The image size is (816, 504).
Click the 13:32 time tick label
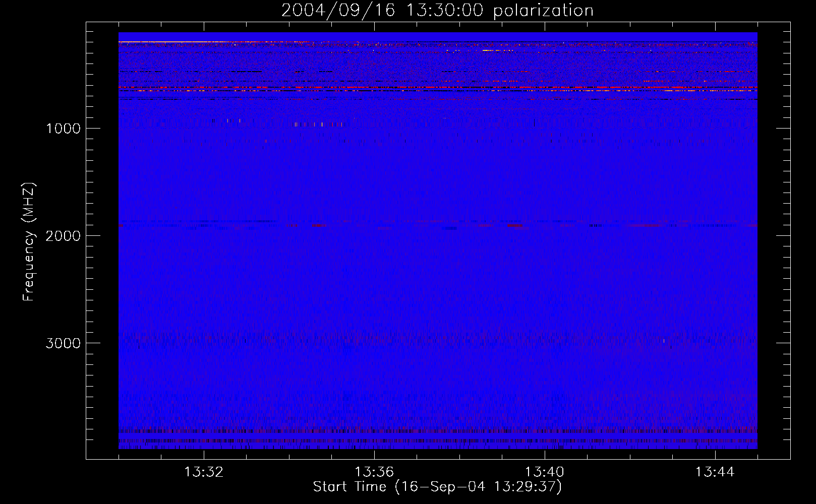[204, 472]
